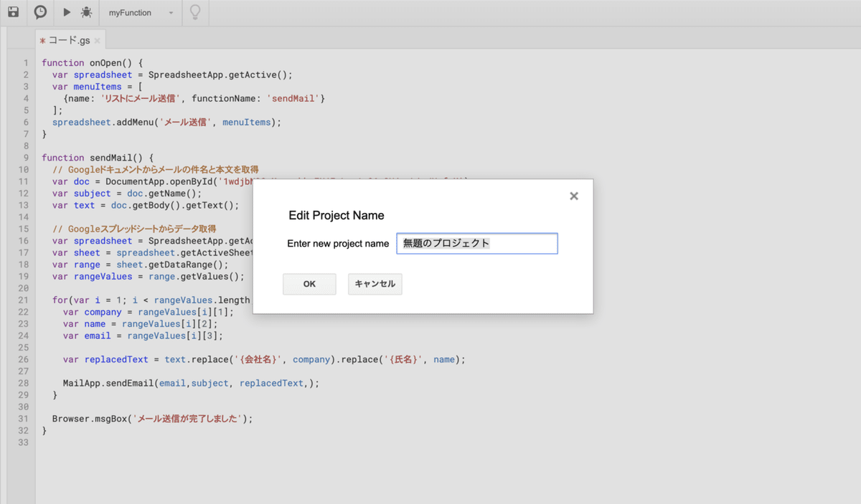This screenshot has width=861, height=504.
Task: Click line number 1 in the gutter
Action: point(26,63)
